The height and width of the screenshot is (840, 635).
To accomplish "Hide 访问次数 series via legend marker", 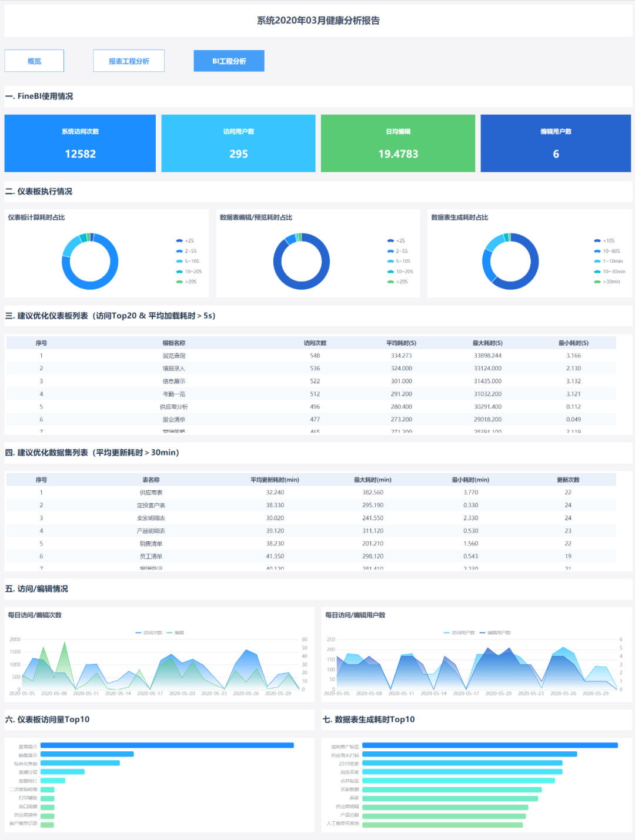I will [x=139, y=633].
